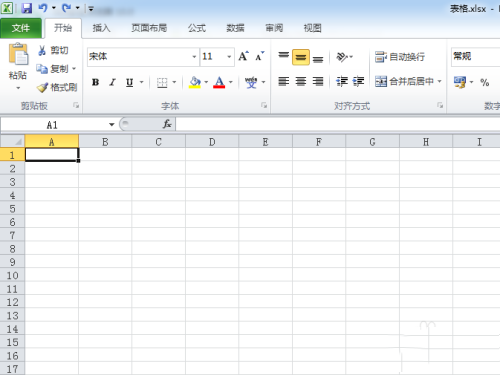500x375 pixels.
Task: Copy the selection using the copy icon
Action: [42, 69]
